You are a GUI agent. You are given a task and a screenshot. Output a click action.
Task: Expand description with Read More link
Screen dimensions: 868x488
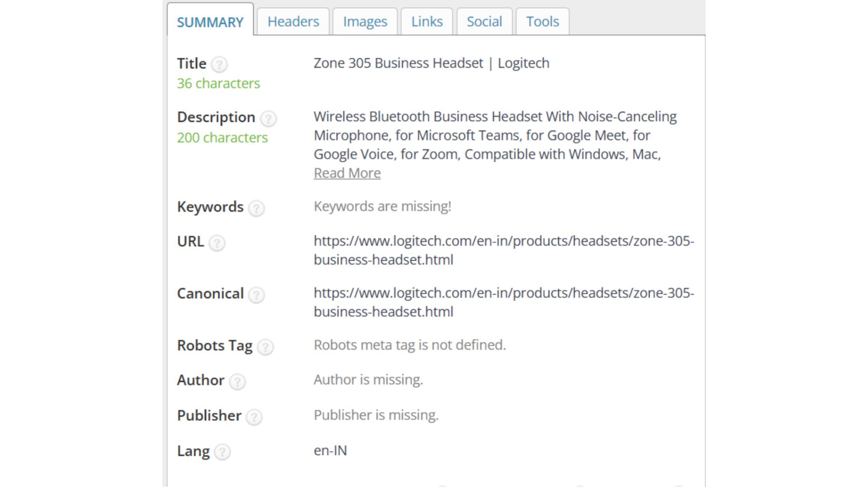point(347,173)
